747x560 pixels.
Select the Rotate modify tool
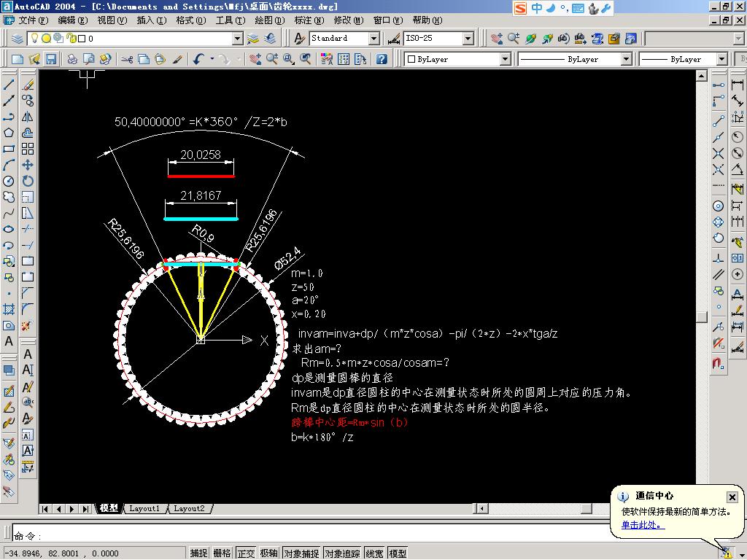tap(28, 181)
